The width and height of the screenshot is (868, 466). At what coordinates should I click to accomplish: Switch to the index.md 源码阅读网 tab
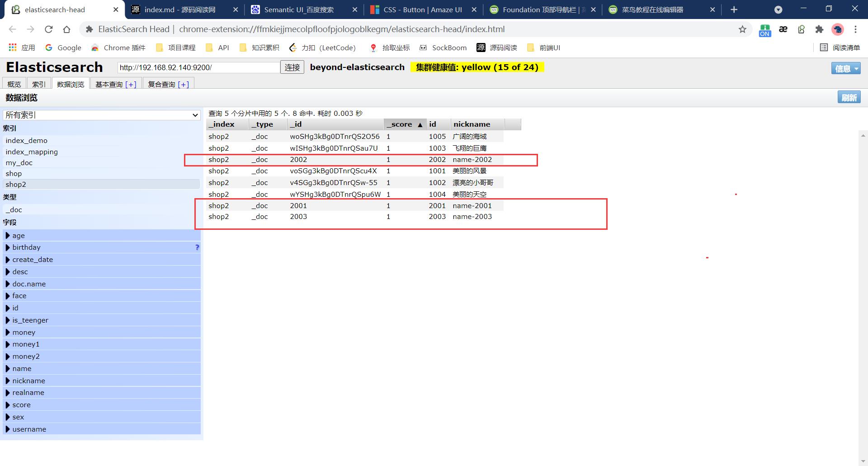pos(180,10)
